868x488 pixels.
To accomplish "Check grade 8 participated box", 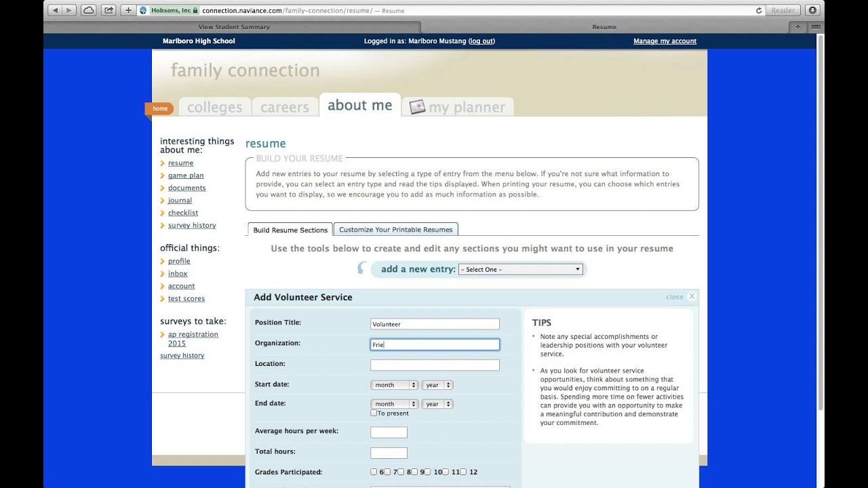I will coord(401,472).
